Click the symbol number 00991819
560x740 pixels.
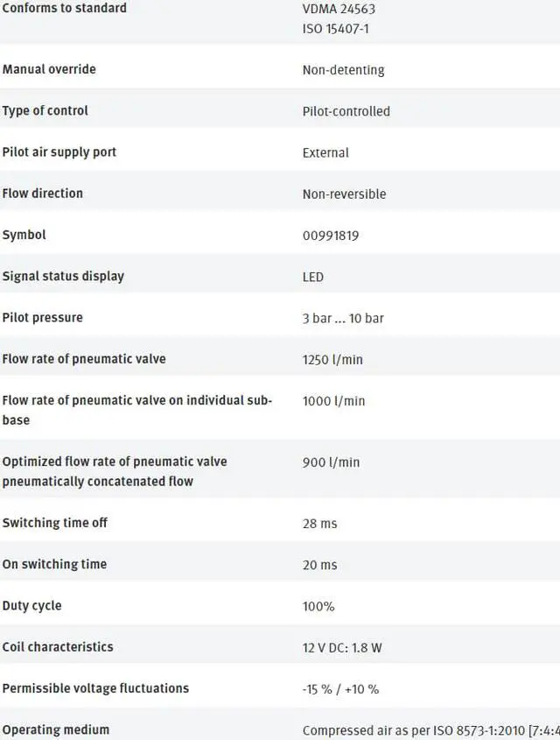[x=331, y=236]
